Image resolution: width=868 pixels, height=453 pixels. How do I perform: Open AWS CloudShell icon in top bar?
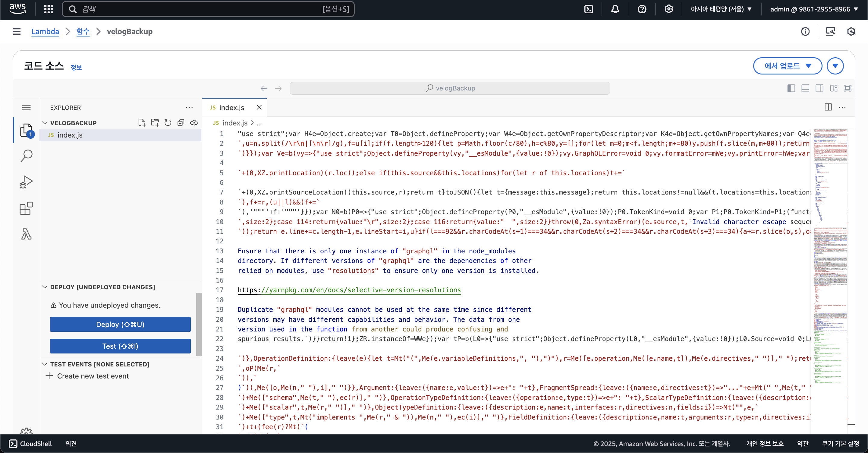pos(588,9)
